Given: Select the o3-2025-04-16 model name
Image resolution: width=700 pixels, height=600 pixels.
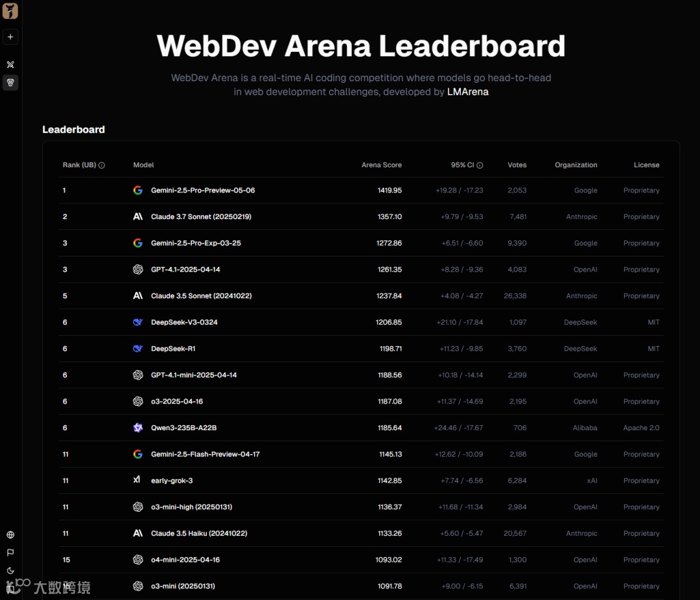Looking at the screenshot, I should pos(177,401).
